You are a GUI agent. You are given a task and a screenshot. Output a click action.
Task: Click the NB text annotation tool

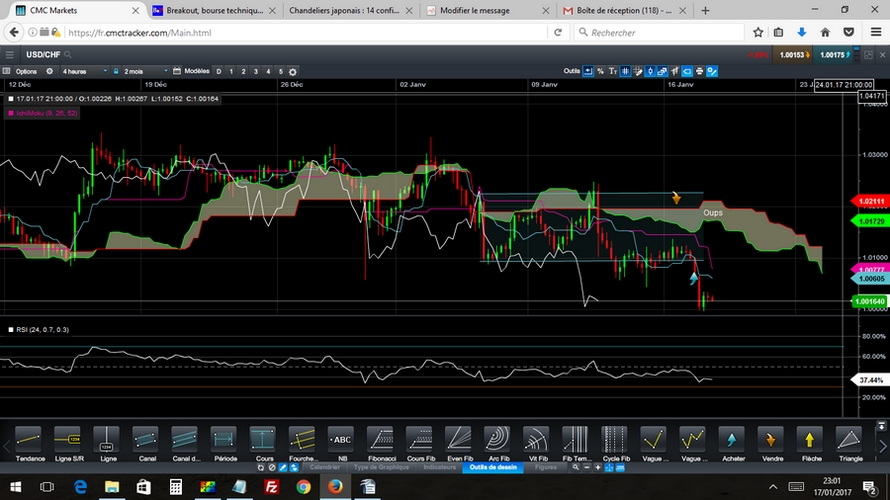(x=342, y=440)
